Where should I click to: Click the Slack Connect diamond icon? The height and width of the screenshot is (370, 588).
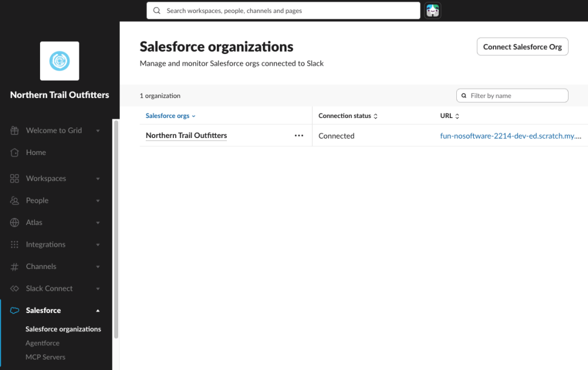tap(15, 288)
